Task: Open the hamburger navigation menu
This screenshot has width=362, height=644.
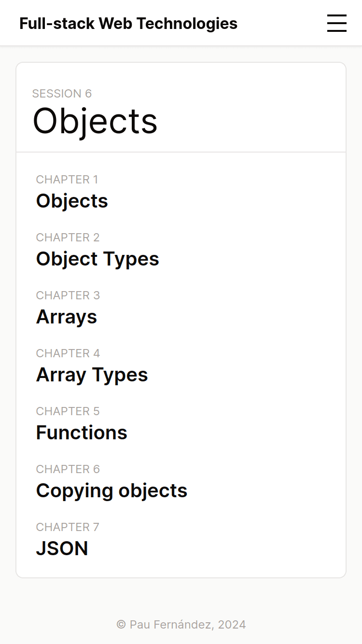Action: [337, 23]
